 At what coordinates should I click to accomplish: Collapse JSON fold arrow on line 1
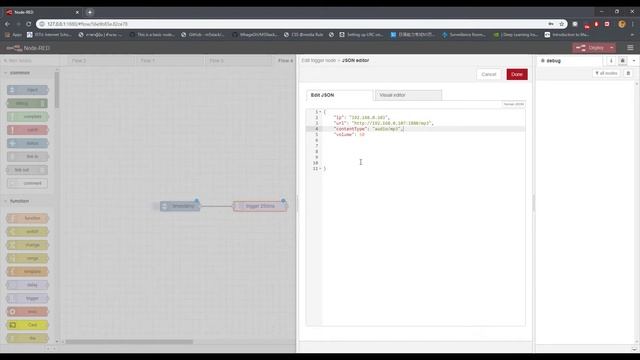tap(320, 112)
